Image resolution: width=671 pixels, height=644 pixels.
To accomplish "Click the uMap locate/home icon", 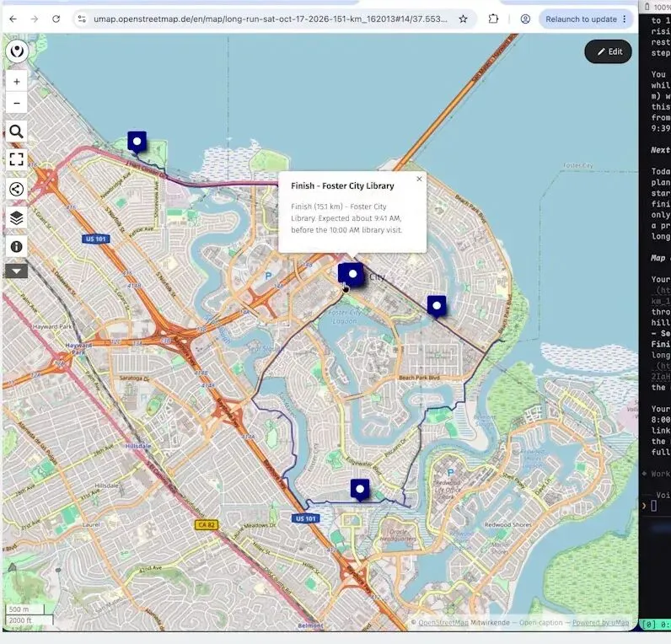I will 17,51.
